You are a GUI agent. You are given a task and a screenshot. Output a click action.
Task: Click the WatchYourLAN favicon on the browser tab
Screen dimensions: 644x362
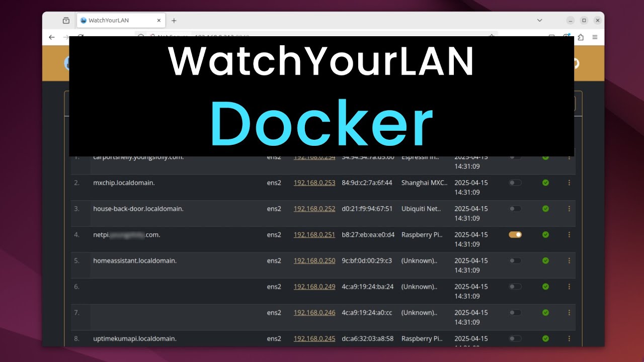click(83, 20)
